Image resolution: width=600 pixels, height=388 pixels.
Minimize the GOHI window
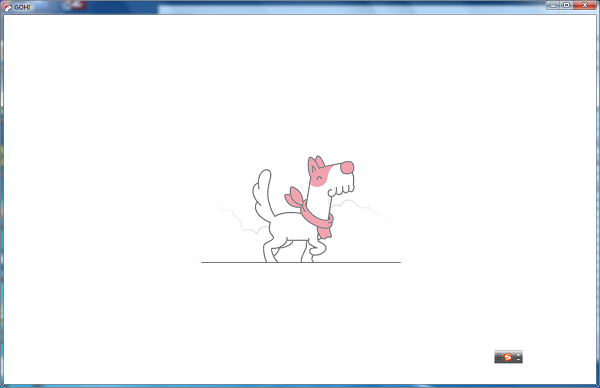(x=553, y=5)
